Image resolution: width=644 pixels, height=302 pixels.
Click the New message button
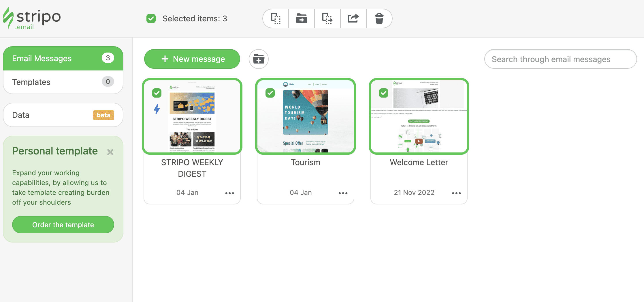[192, 59]
